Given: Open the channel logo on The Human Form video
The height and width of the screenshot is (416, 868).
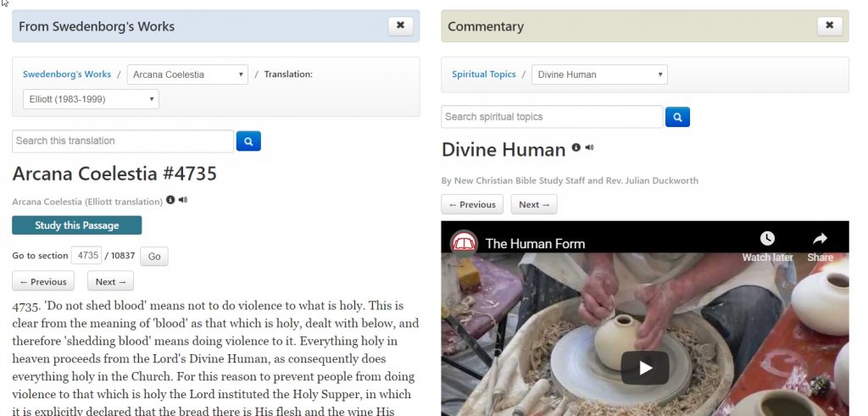Looking at the screenshot, I should [463, 243].
